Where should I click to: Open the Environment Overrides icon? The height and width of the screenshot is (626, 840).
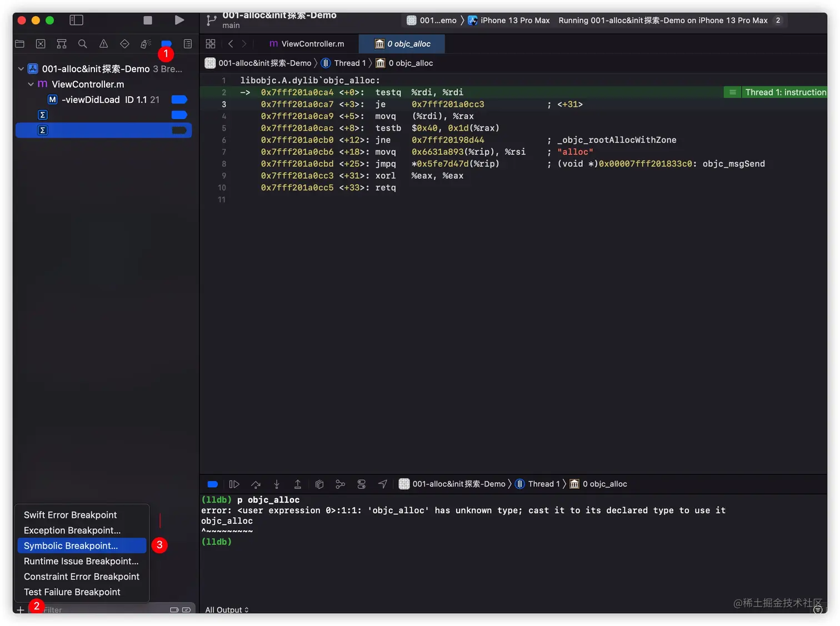click(x=362, y=484)
